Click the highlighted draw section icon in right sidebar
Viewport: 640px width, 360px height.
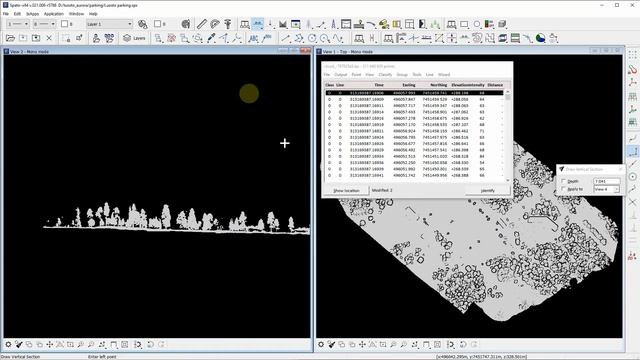632,152
